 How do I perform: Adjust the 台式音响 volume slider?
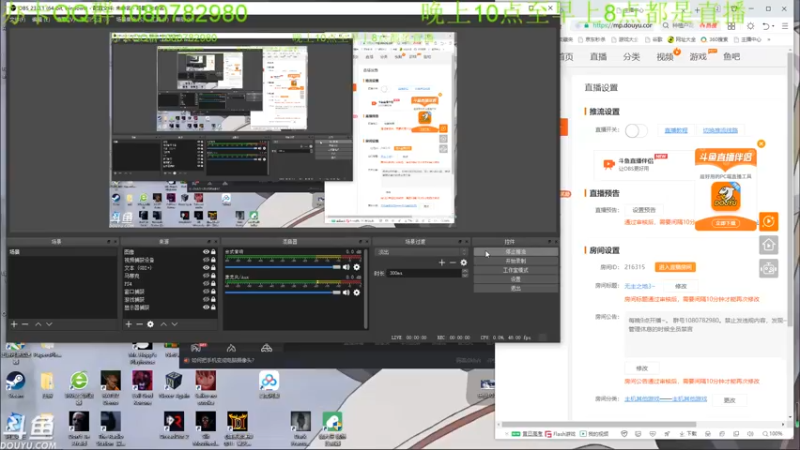283,267
